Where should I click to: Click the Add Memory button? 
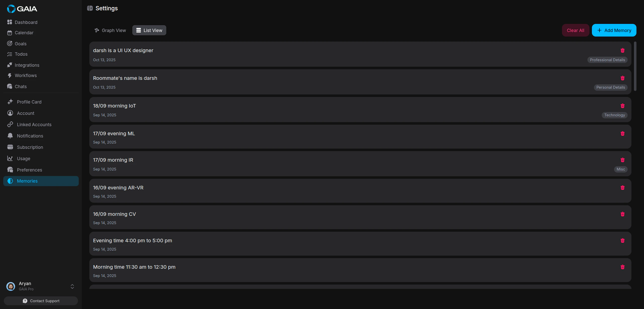point(614,30)
